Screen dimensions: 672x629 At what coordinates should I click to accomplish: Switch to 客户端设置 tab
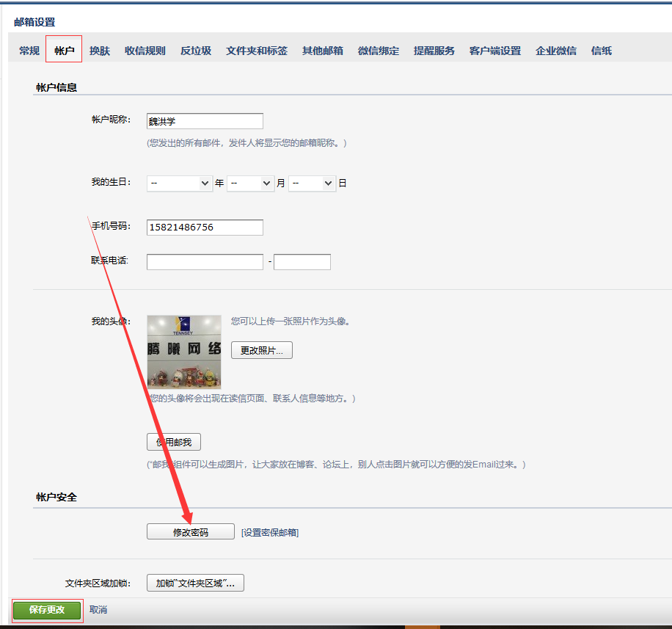coord(494,51)
